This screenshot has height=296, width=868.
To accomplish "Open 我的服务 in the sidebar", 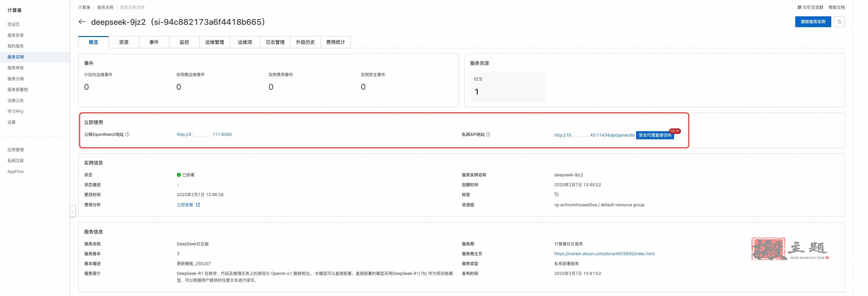I will pos(16,46).
